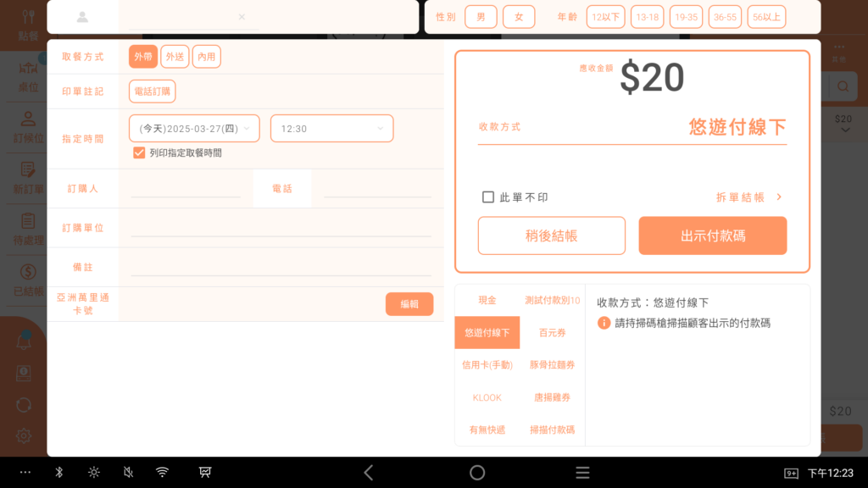This screenshot has height=488, width=868.
Task: Click the 備註 notes input field
Action: (x=281, y=267)
